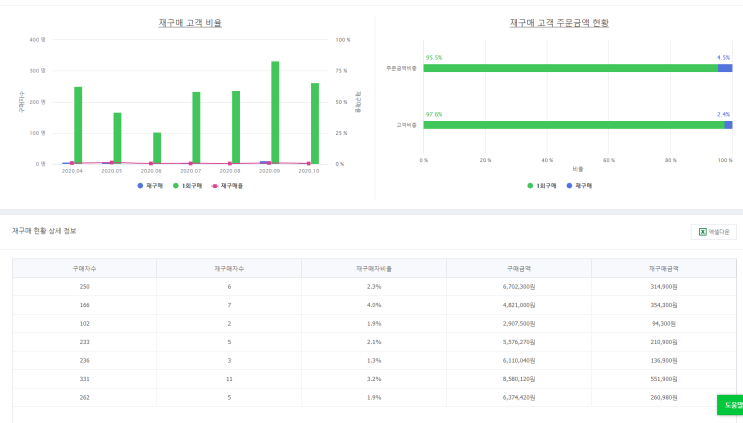Click the 재구매자비율 column header
This screenshot has height=423, width=743.
(x=374, y=269)
